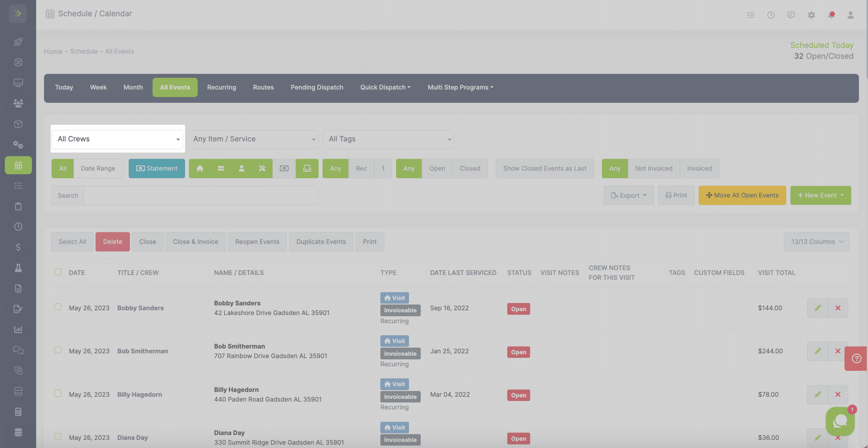This screenshot has height=448, width=868.
Task: Open the 13/13 Columns selector
Action: point(816,242)
